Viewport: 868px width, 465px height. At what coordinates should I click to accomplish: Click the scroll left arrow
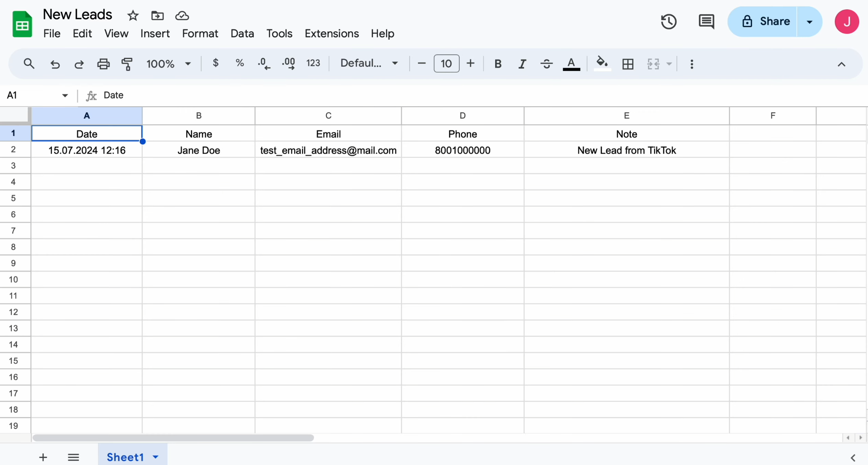click(x=848, y=438)
